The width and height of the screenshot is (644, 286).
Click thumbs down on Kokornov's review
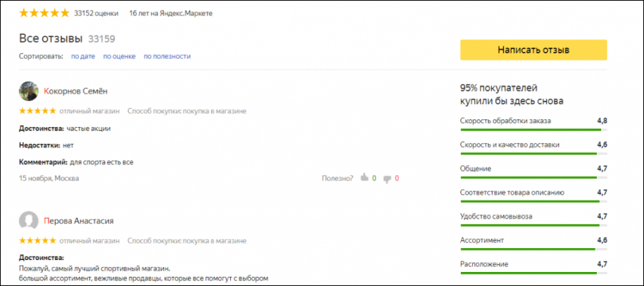click(x=387, y=178)
